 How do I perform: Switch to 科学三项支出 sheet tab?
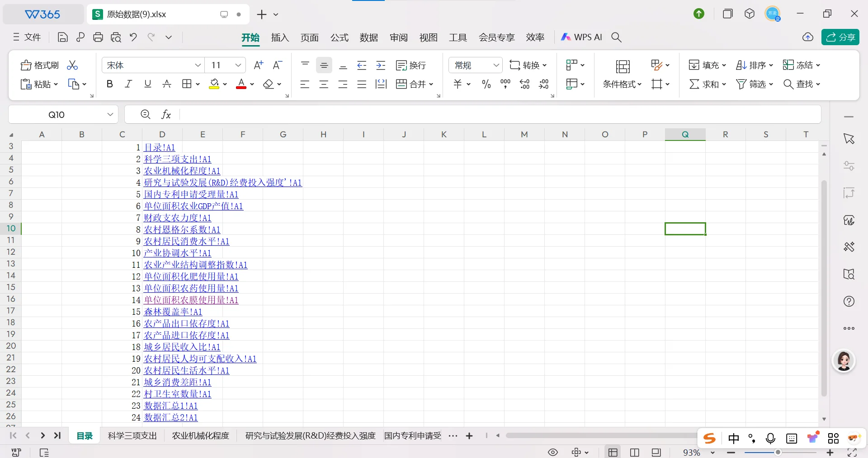tap(132, 436)
